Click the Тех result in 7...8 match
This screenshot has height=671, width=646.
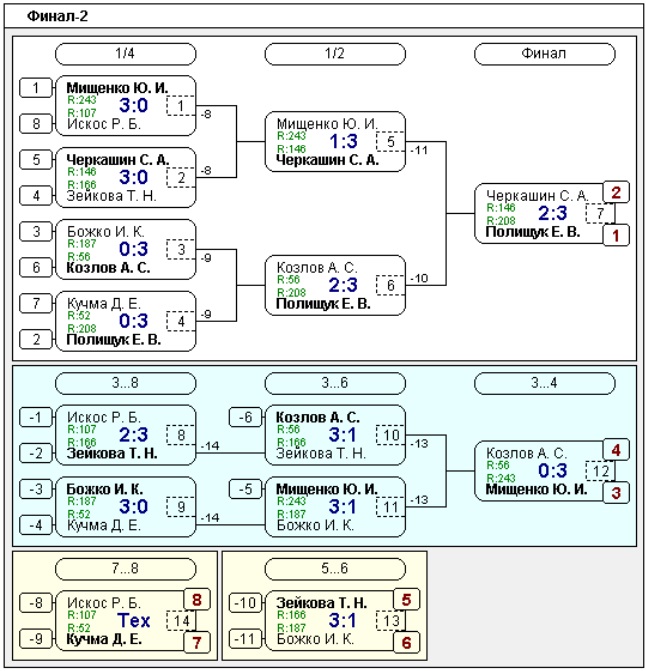click(133, 621)
